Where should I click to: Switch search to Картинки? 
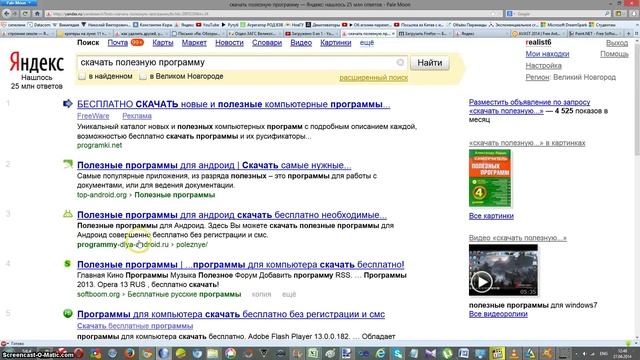pyautogui.click(x=336, y=42)
